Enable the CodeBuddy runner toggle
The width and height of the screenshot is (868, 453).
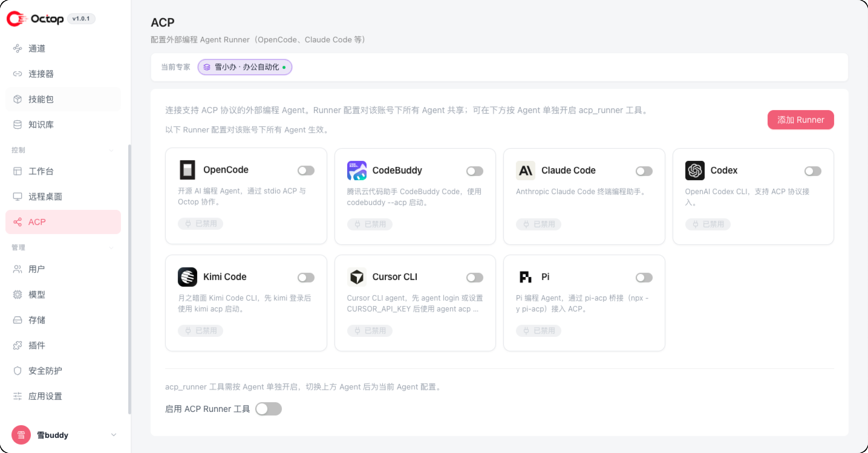pyautogui.click(x=475, y=171)
